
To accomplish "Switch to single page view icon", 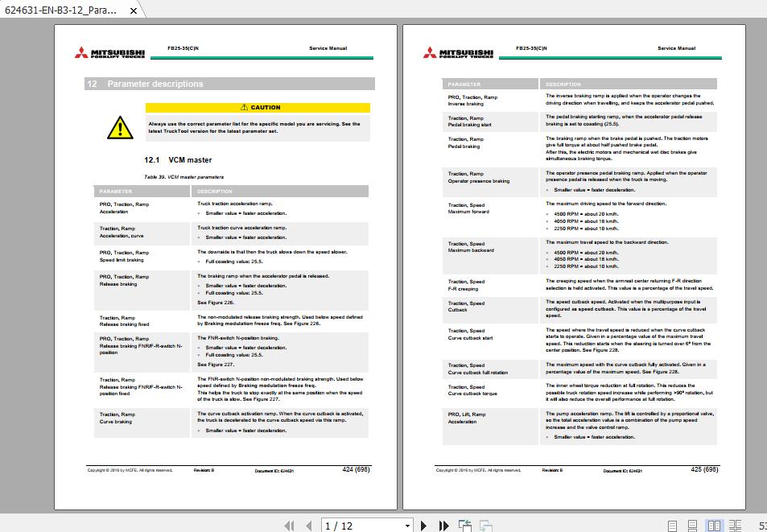I will tap(672, 525).
